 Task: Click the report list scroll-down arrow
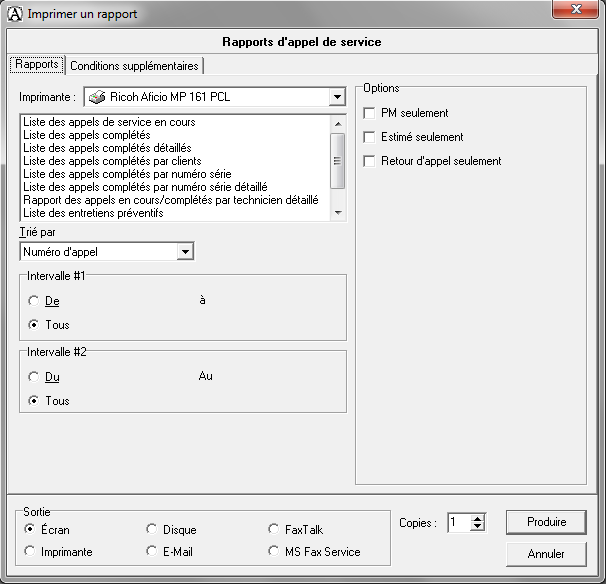[x=338, y=213]
